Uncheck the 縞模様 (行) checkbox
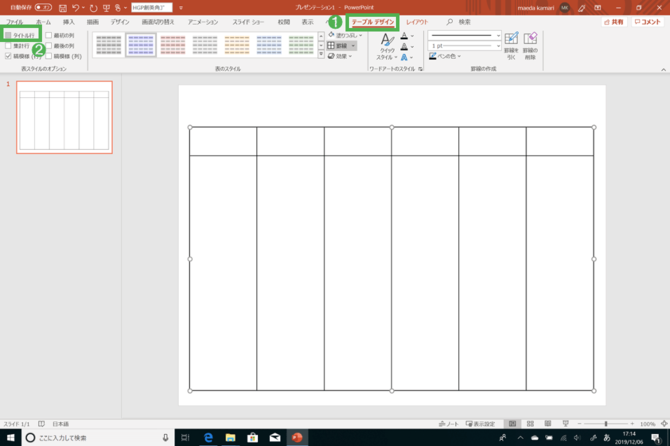This screenshot has width=670, height=446. 8,56
